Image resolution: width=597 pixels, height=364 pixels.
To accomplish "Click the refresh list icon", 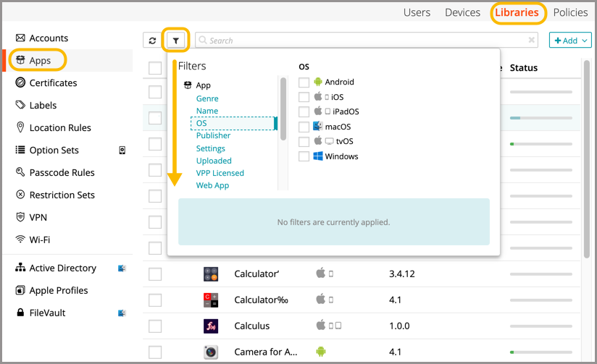I will tap(152, 41).
